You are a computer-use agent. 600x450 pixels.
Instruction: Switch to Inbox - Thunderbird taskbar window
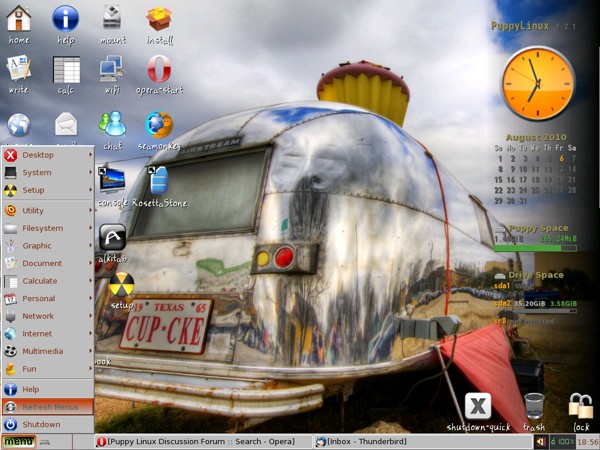point(422,442)
